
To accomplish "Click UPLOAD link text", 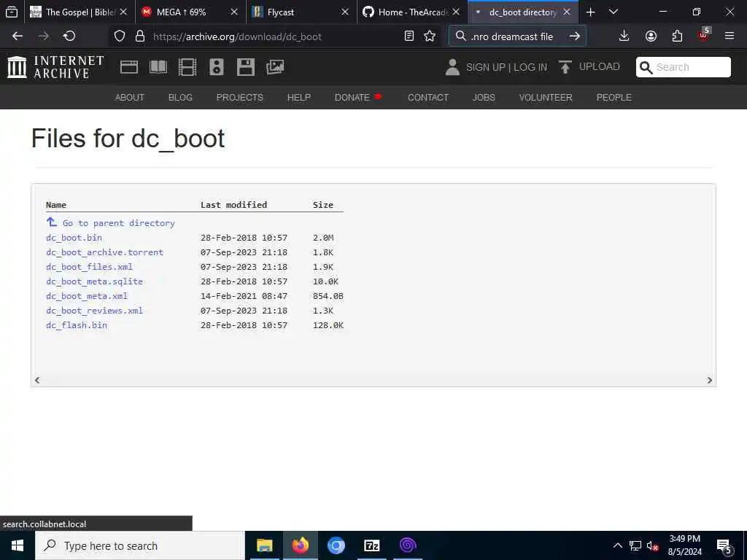I will click(600, 66).
